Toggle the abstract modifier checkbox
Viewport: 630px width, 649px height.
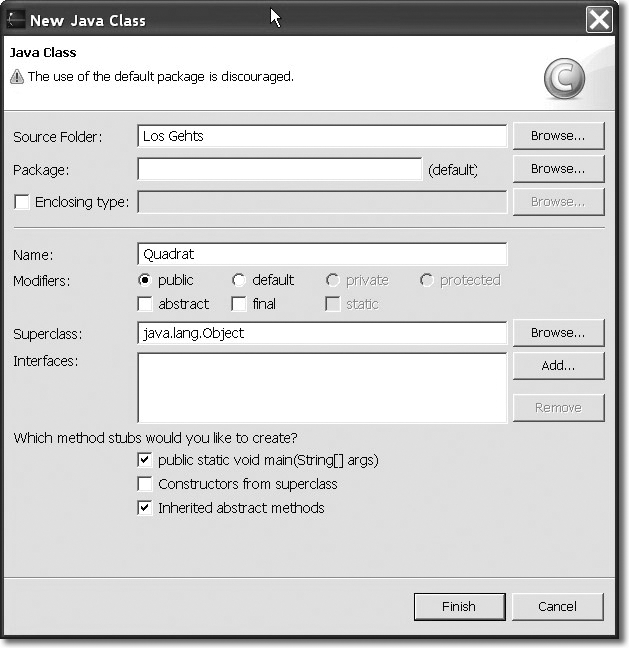coord(145,304)
